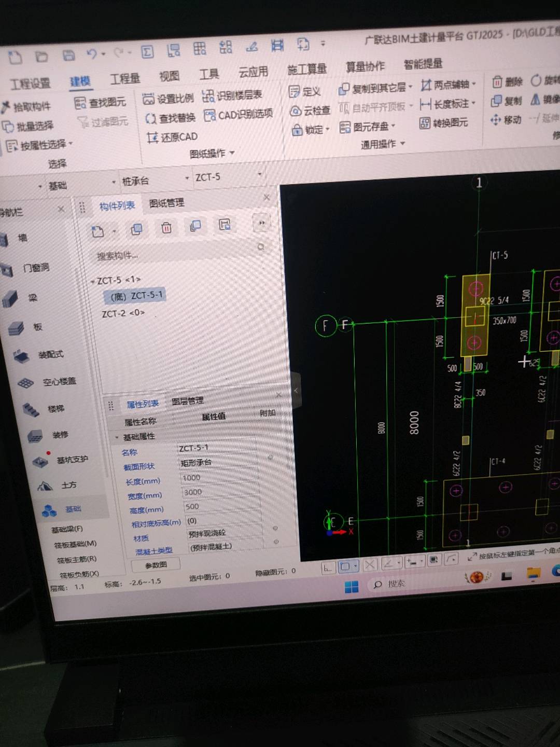This screenshot has width=560, height=747.
Task: Select the 批量选择 tool
Action: [x=28, y=126]
